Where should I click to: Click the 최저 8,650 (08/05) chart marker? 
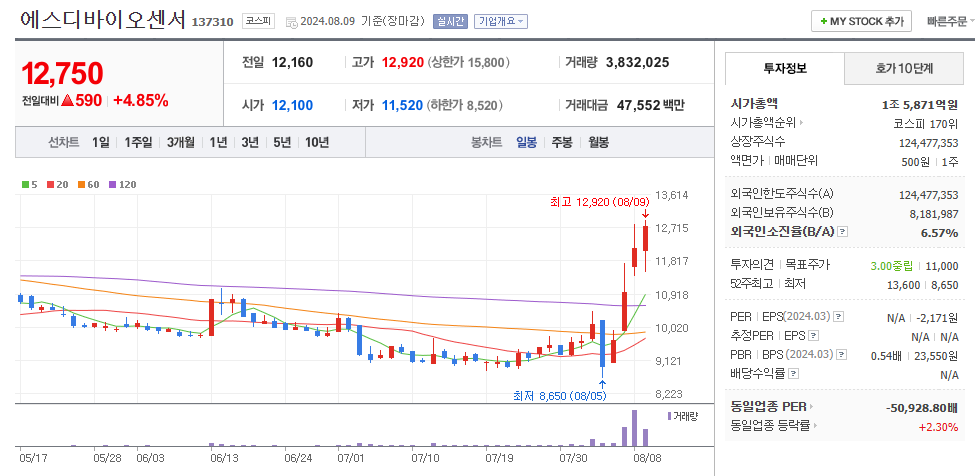[559, 395]
